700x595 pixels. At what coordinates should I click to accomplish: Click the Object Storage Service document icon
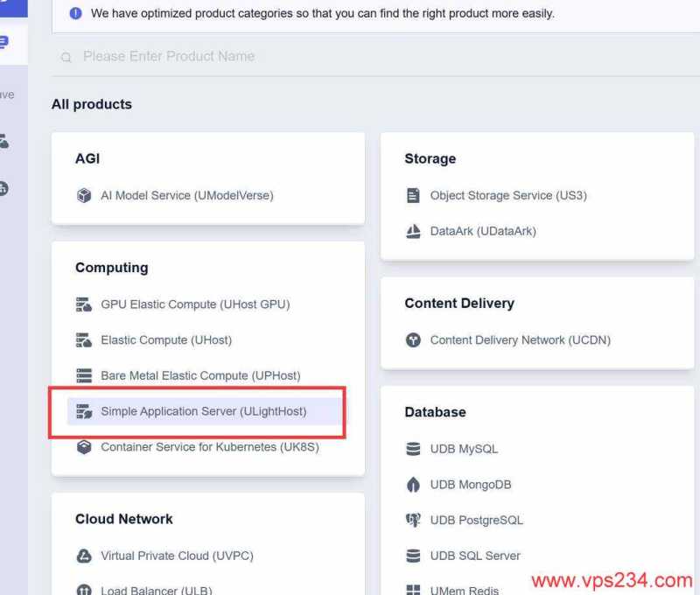tap(414, 196)
